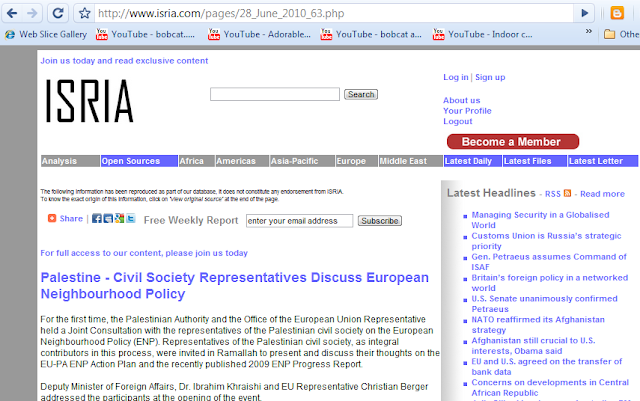The height and width of the screenshot is (401, 640).
Task: Share the article on Twitter
Action: point(131,218)
